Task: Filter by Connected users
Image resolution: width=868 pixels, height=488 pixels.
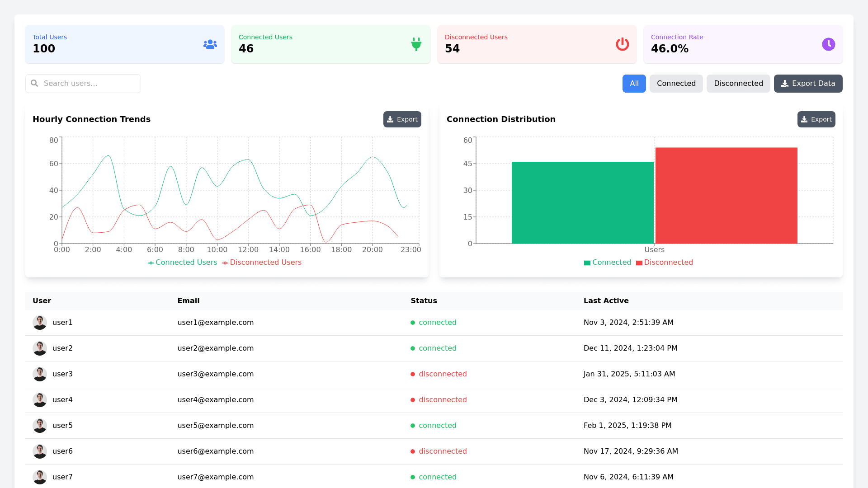Action: (676, 84)
